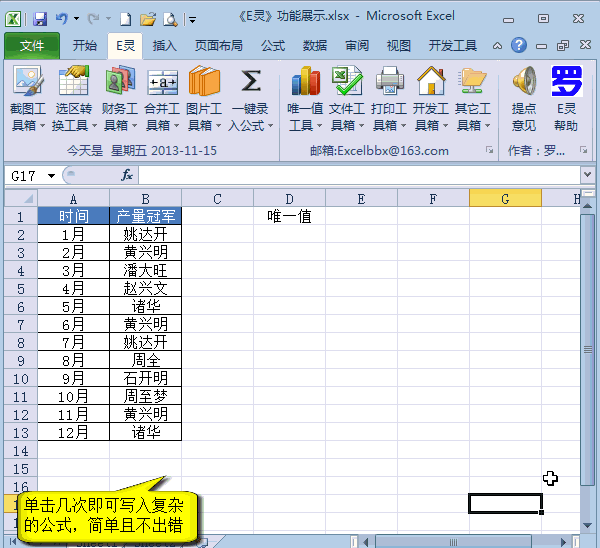Open the undo history dropdown arrow
This screenshot has width=600, height=548.
pyautogui.click(x=78, y=17)
